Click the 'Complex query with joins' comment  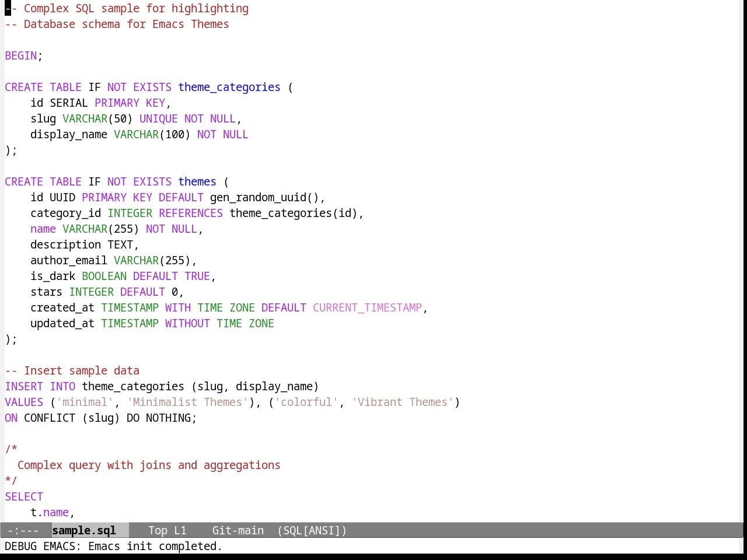coord(149,465)
